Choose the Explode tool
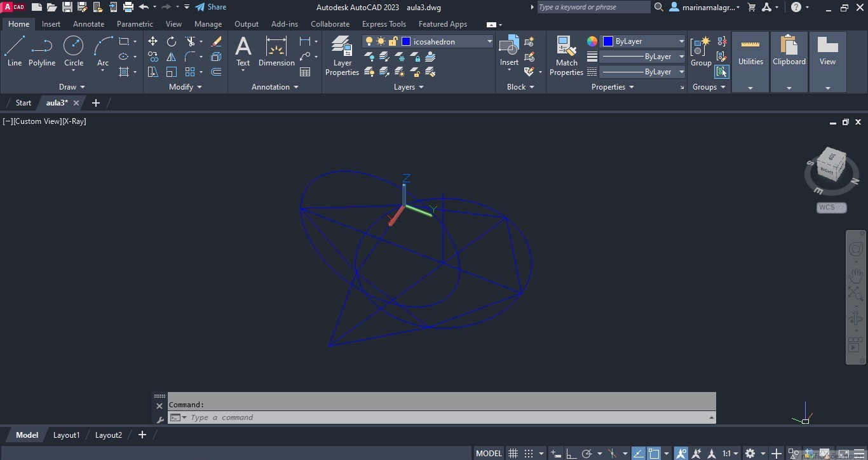This screenshot has width=868, height=460. point(216,57)
